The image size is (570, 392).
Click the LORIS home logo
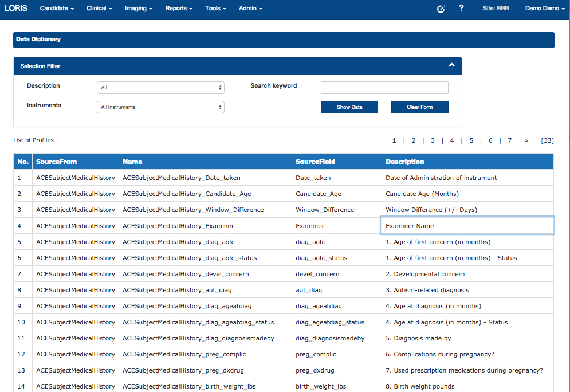[x=15, y=9]
